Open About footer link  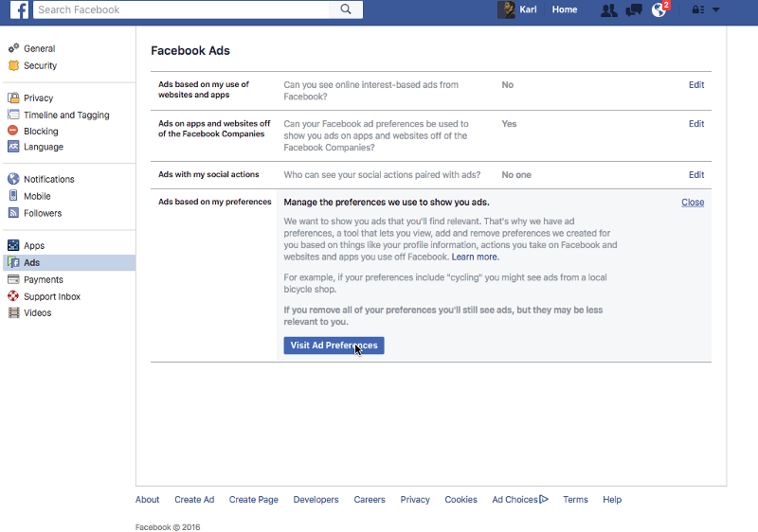click(x=147, y=500)
